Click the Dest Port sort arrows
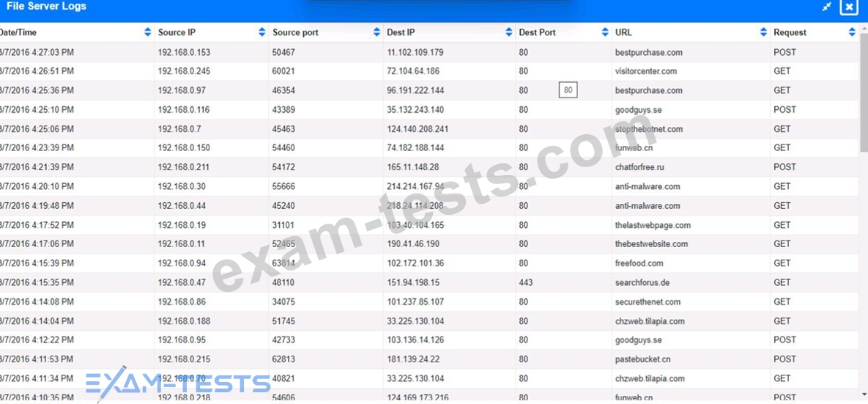 click(x=605, y=32)
